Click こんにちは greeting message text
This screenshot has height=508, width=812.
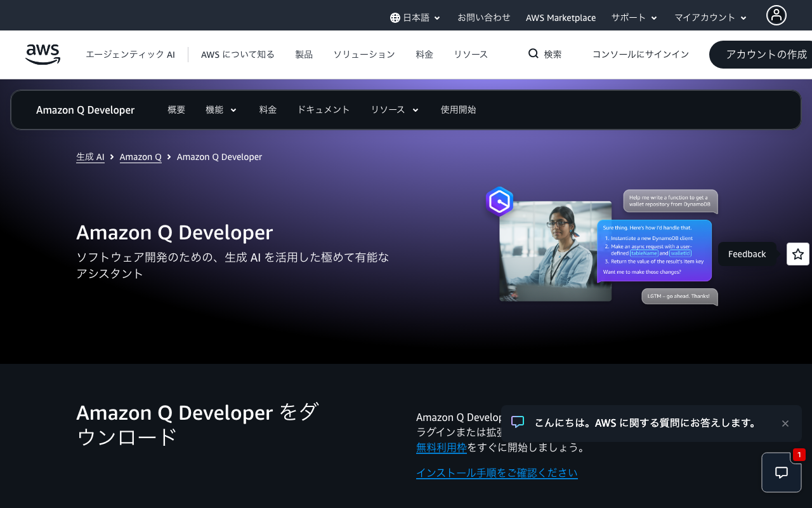645,423
